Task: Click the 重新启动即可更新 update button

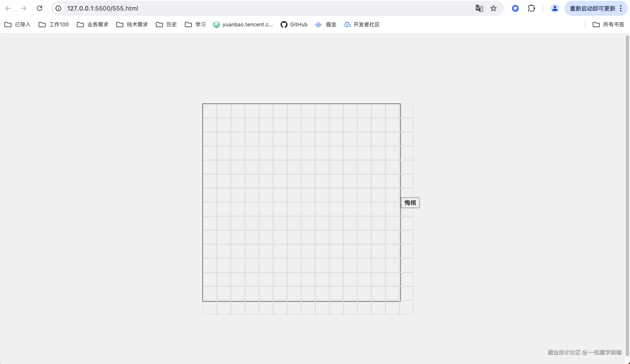Action: point(592,9)
